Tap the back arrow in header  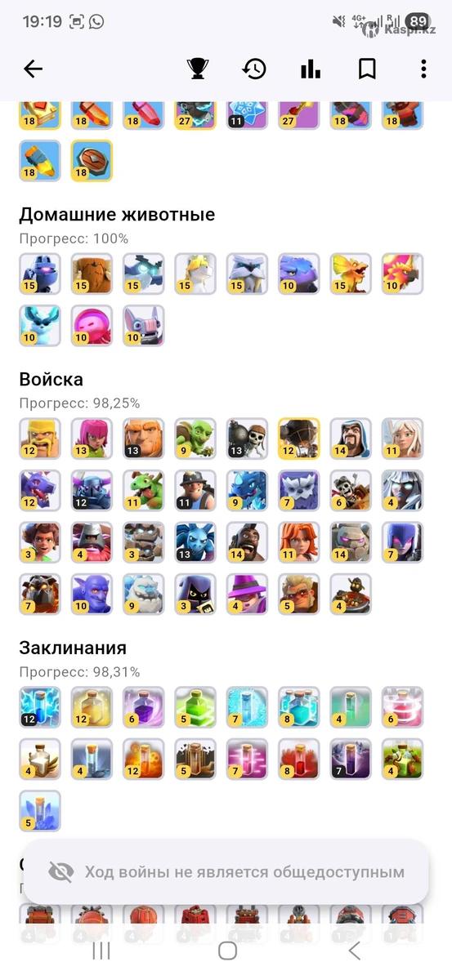[x=33, y=69]
